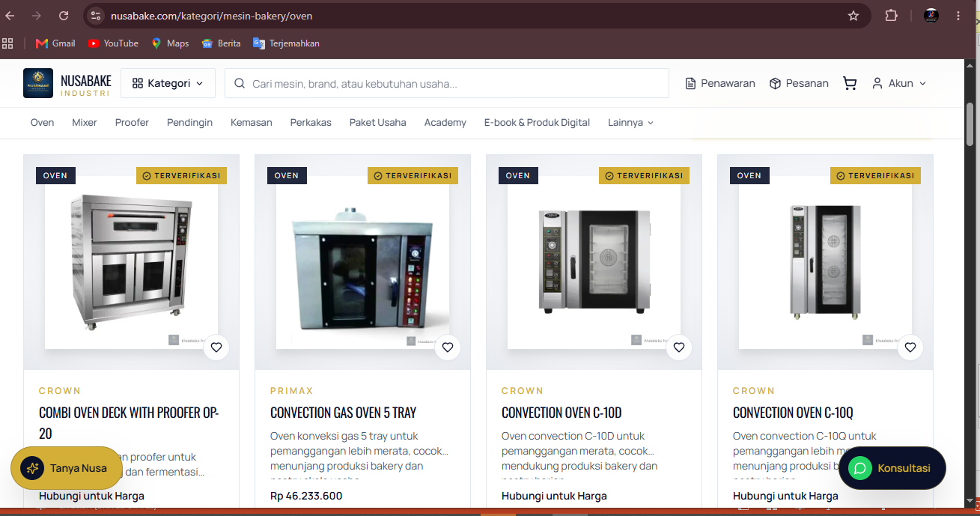
Task: Click TERVERIFIKASI badge on Convection Gas Oven card
Action: tap(413, 175)
